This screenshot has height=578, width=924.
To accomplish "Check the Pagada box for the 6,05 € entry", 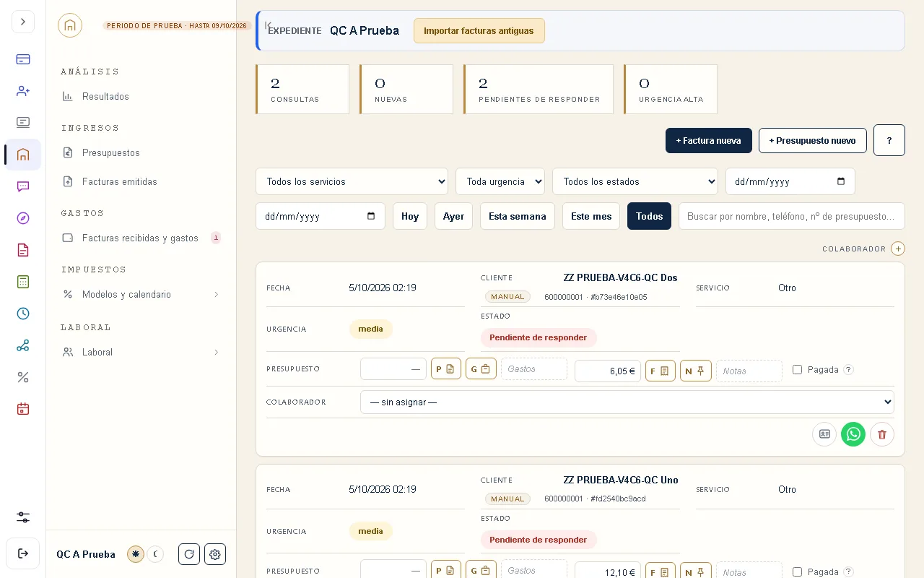I will point(797,369).
